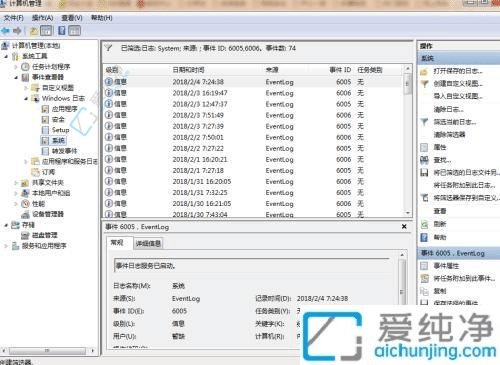The height and width of the screenshot is (365, 500).
Task: Click the 查找 binoculars icon
Action: 424,160
